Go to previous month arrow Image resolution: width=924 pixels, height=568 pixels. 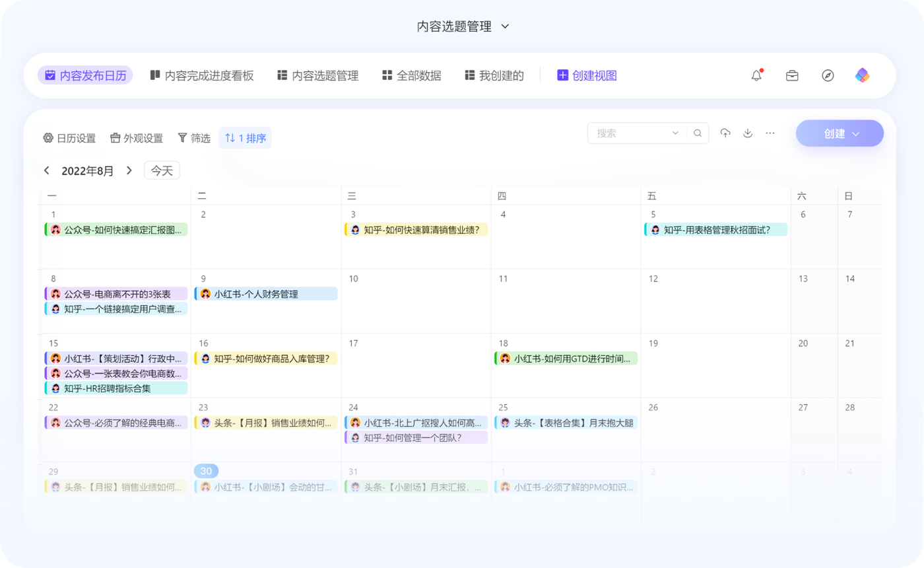tap(47, 170)
